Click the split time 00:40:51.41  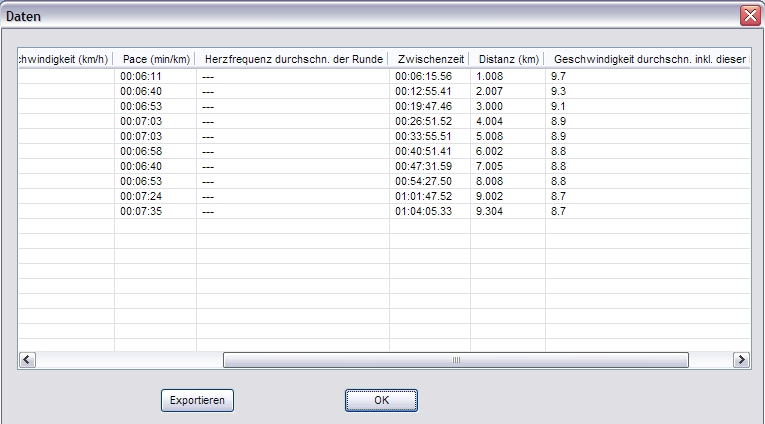pyautogui.click(x=423, y=150)
